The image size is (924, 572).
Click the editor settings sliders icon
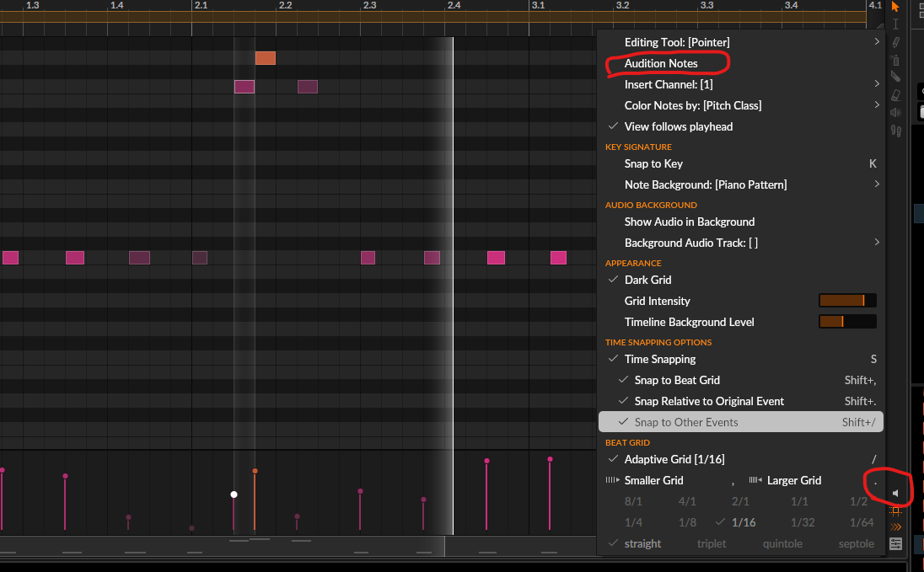(895, 543)
